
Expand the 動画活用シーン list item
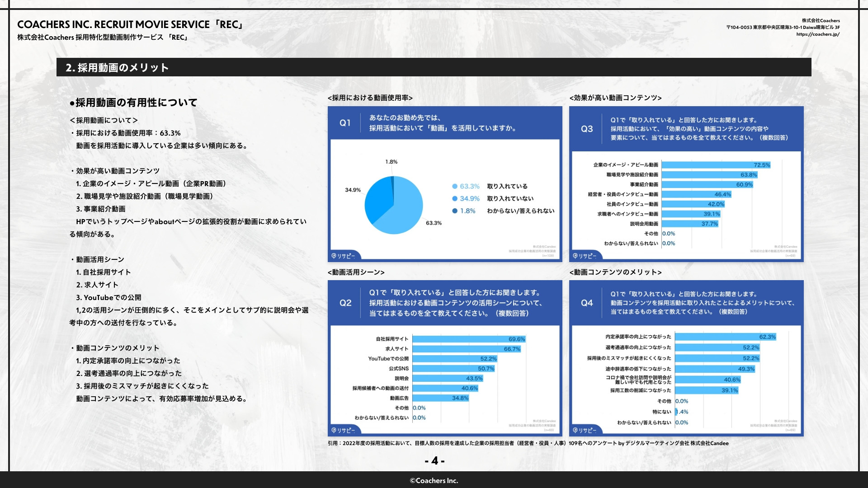click(x=99, y=259)
